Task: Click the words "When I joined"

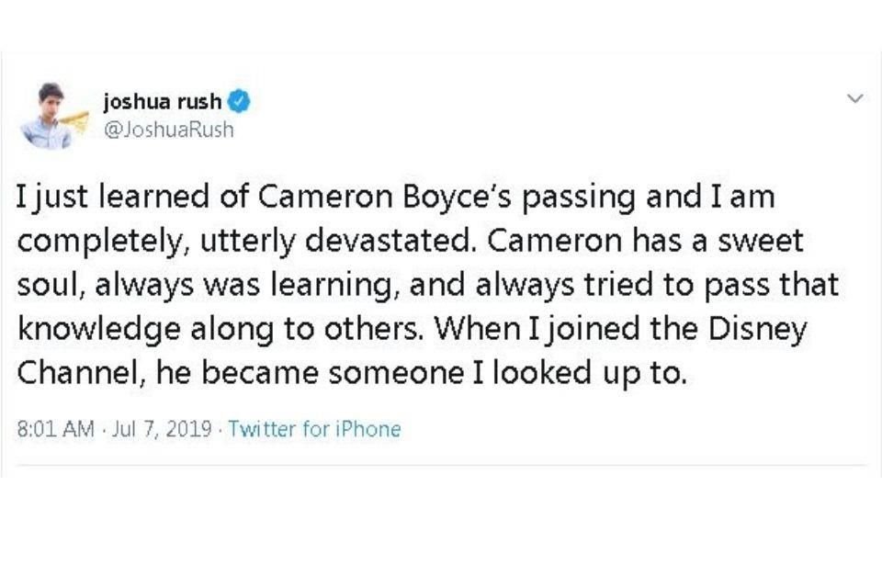Action: tap(537, 330)
